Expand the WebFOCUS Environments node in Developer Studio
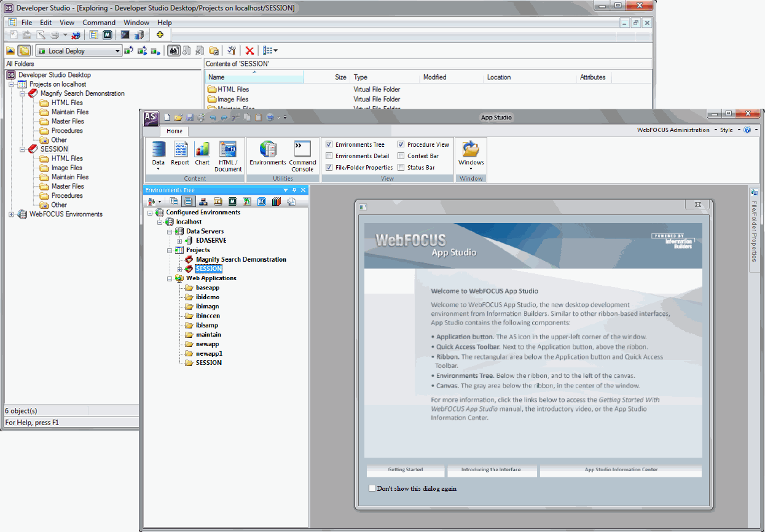This screenshot has width=765, height=532. [11, 214]
